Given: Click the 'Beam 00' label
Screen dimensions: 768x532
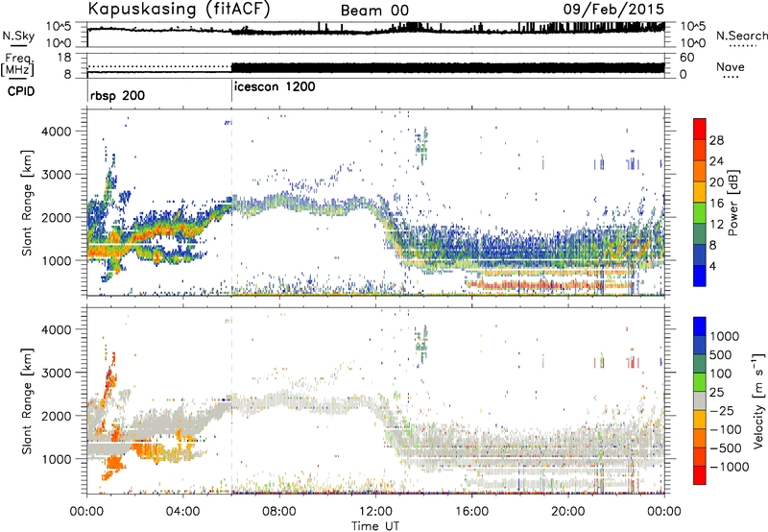Looking at the screenshot, I should click(374, 11).
